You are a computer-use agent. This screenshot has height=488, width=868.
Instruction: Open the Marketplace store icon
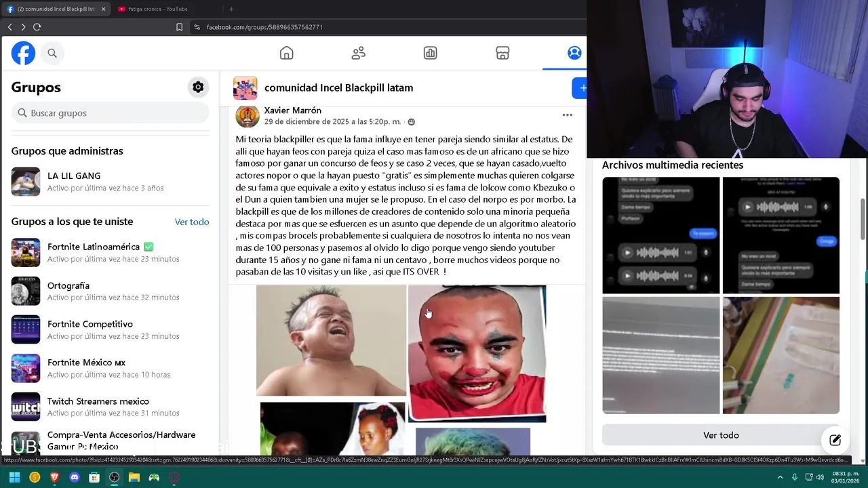pyautogui.click(x=502, y=53)
